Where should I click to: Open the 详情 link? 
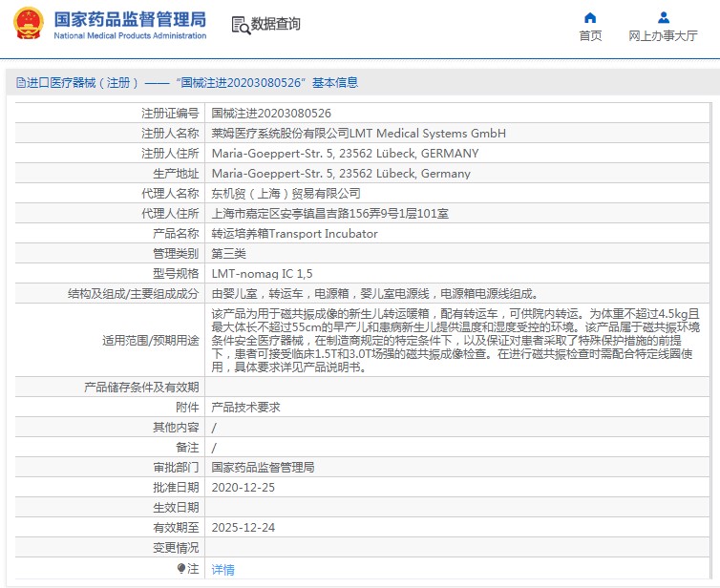[x=222, y=570]
